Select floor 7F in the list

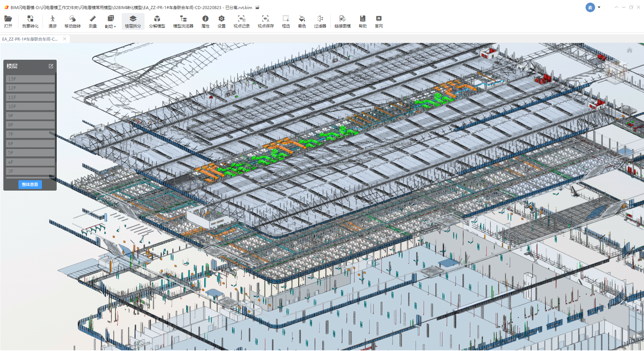tap(30, 134)
